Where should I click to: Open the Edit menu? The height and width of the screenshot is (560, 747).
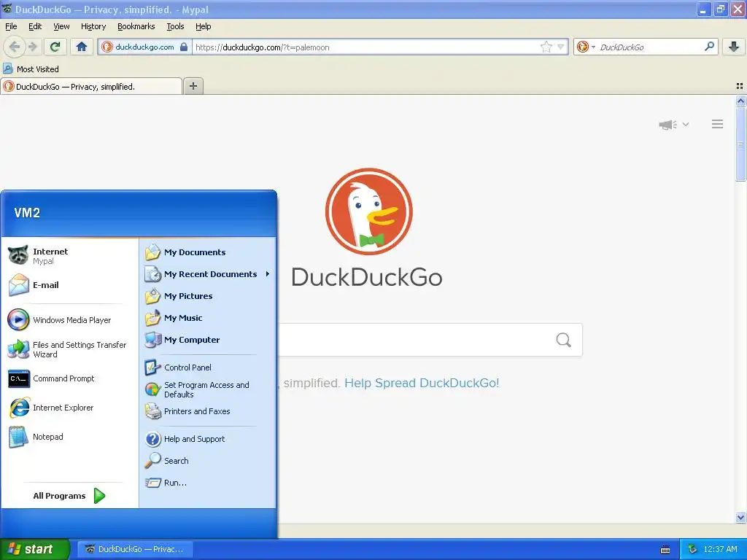[35, 26]
